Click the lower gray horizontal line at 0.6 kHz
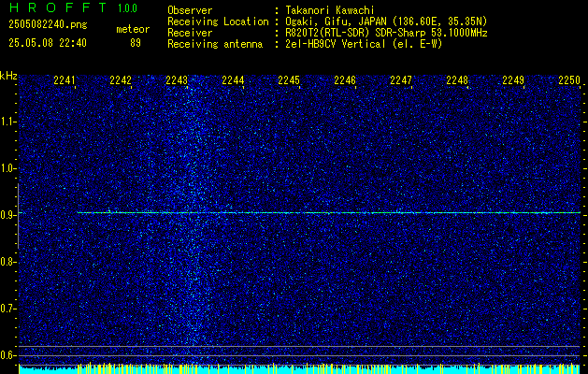The width and height of the screenshot is (588, 374). tap(300, 355)
